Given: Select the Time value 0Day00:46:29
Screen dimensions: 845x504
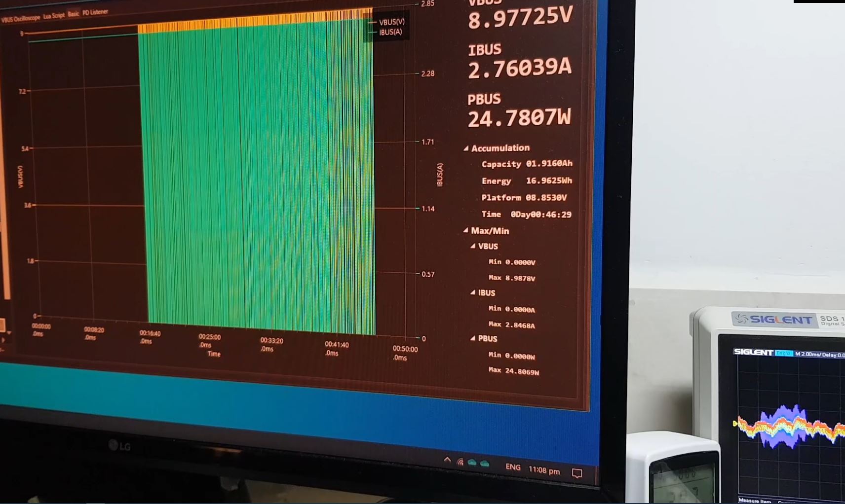Looking at the screenshot, I should point(541,215).
